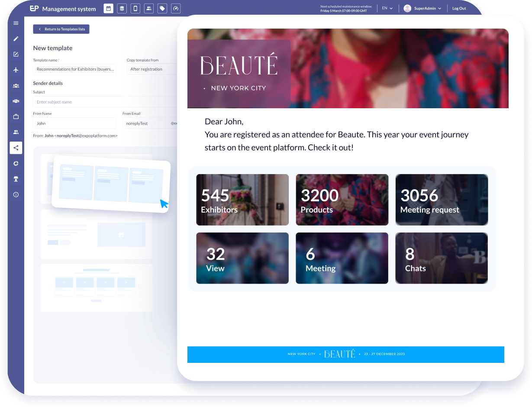Viewport: 532px width, 407px height.
Task: Open the hamburger menu in the sidebar
Action: coord(16,23)
